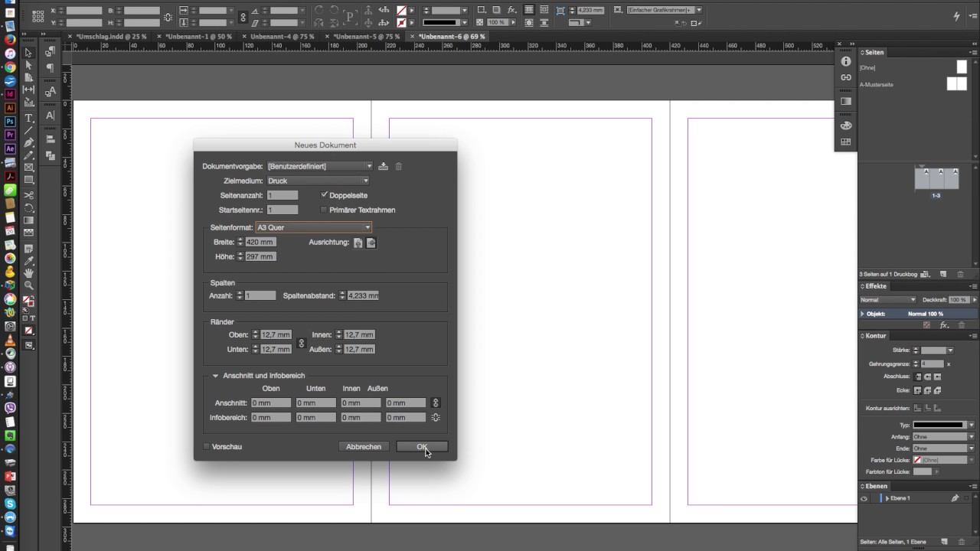Click the Höhe 297 mm field

point(260,256)
